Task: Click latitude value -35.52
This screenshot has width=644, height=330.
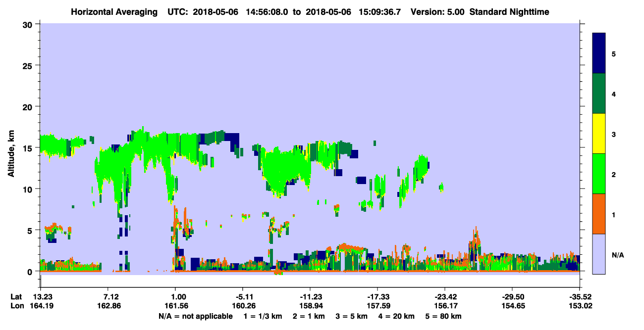Action: click(x=582, y=297)
